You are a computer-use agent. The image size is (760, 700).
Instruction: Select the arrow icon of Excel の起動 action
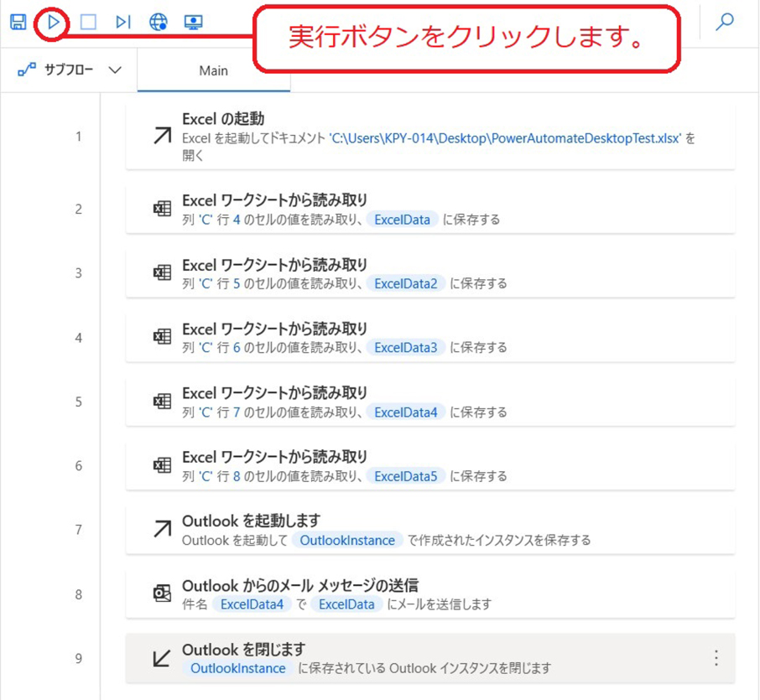162,136
